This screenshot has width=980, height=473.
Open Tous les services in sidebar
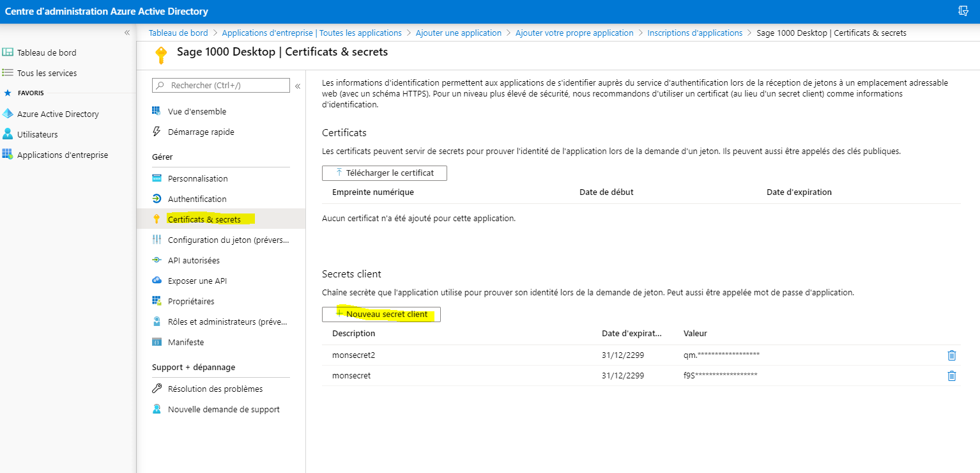(x=47, y=73)
